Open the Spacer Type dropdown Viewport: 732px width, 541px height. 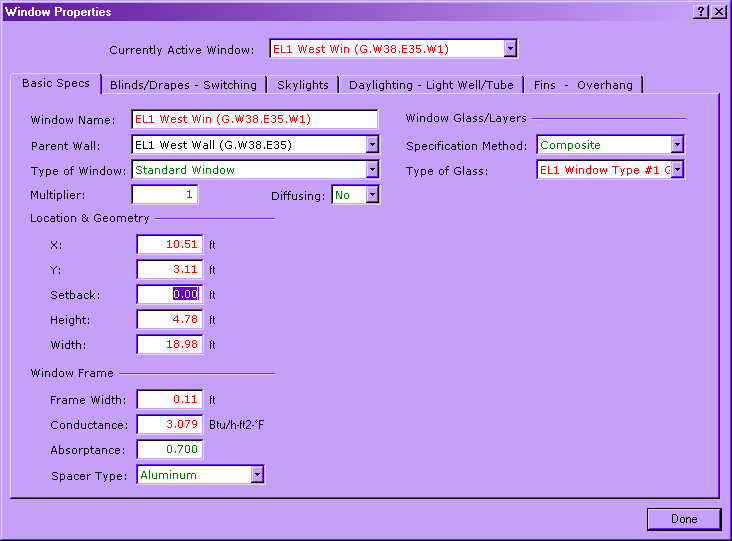pyautogui.click(x=257, y=475)
